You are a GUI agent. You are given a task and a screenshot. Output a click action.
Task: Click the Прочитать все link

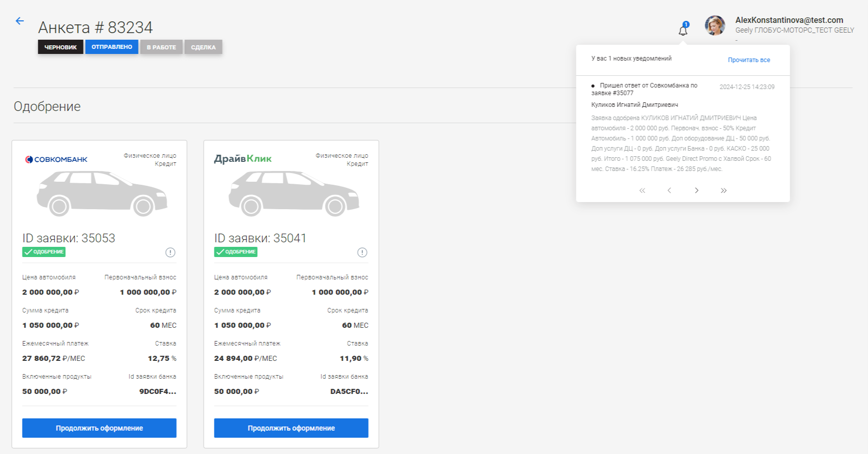749,60
